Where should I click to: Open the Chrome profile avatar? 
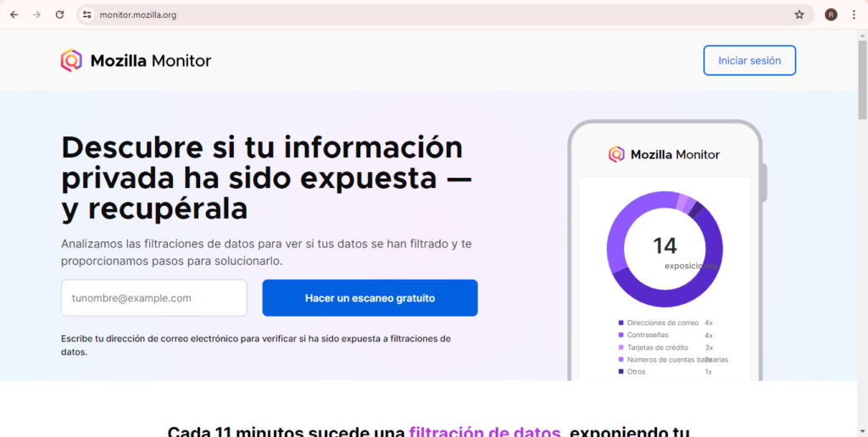(831, 15)
